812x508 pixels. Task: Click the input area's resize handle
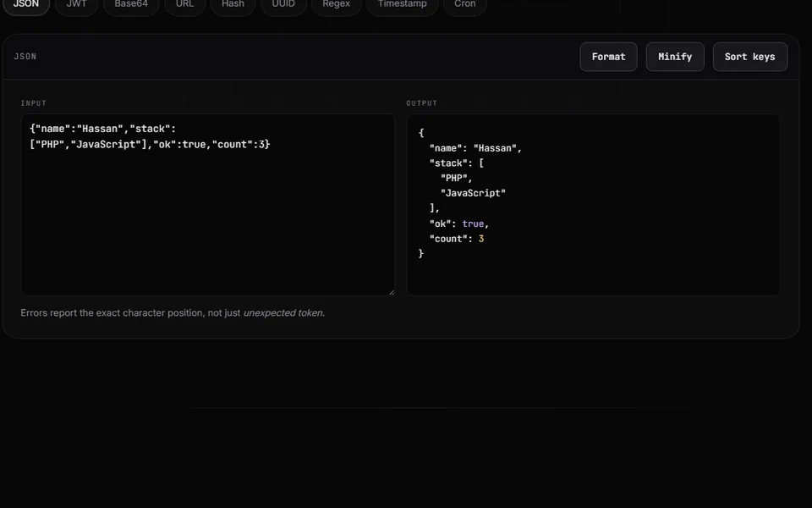(392, 292)
